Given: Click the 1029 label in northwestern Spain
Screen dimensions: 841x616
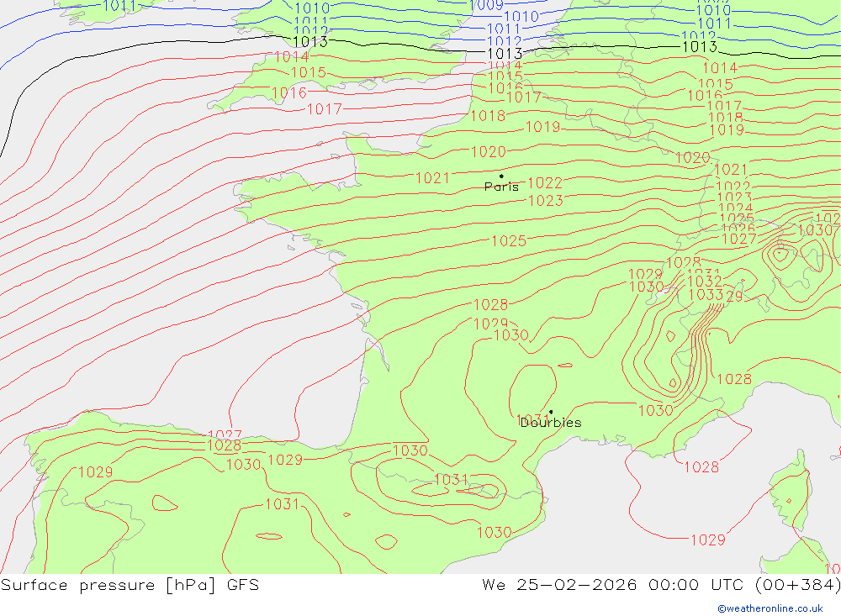Looking at the screenshot, I should pos(96,471).
